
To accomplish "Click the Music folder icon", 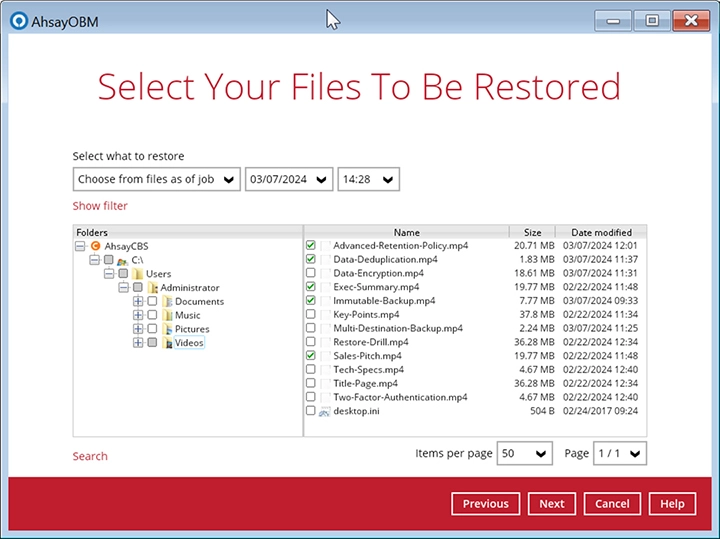I will click(x=167, y=315).
